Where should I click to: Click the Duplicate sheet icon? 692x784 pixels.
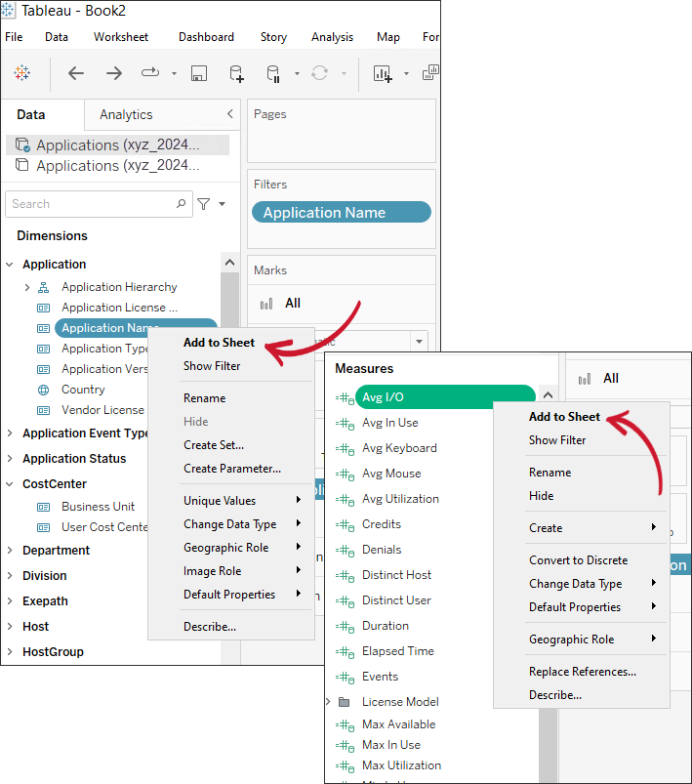click(430, 72)
